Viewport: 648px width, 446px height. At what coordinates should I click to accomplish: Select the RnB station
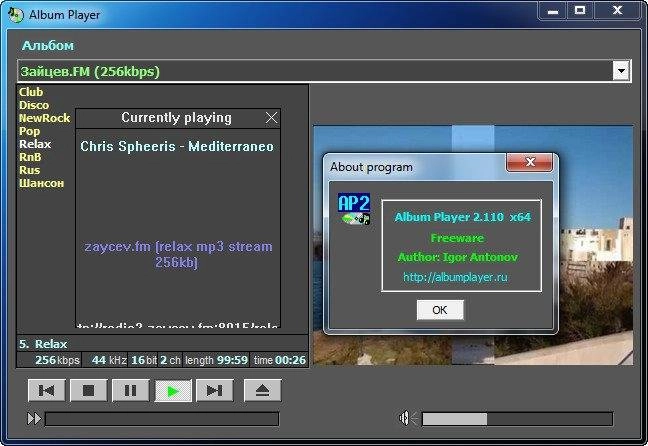(x=30, y=157)
